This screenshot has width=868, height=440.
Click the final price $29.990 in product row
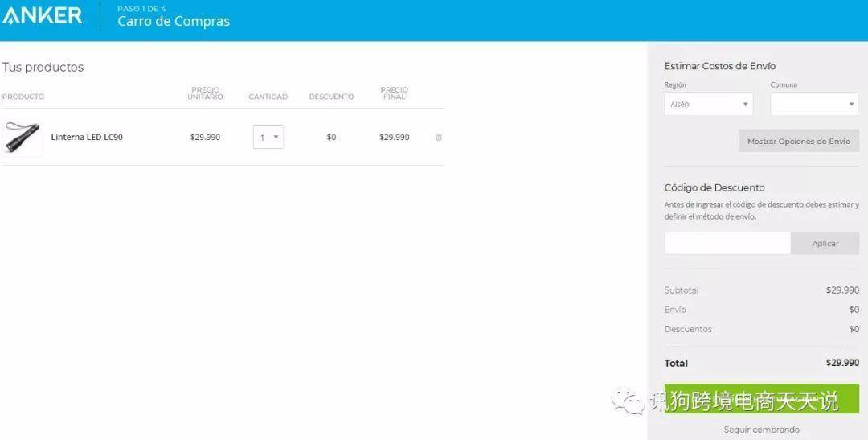[394, 137]
